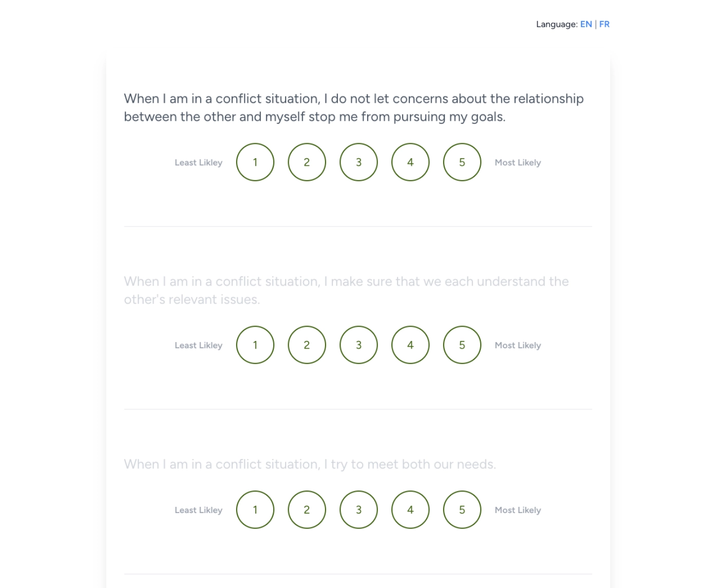This screenshot has width=719, height=588.
Task: Pick 4 for understanding other's relevant issues
Action: pos(410,345)
